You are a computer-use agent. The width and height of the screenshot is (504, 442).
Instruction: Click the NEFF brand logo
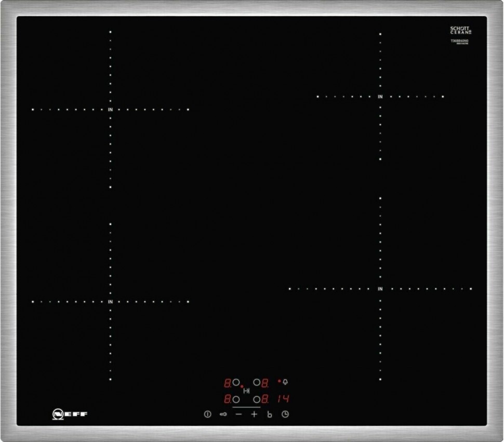70,414
